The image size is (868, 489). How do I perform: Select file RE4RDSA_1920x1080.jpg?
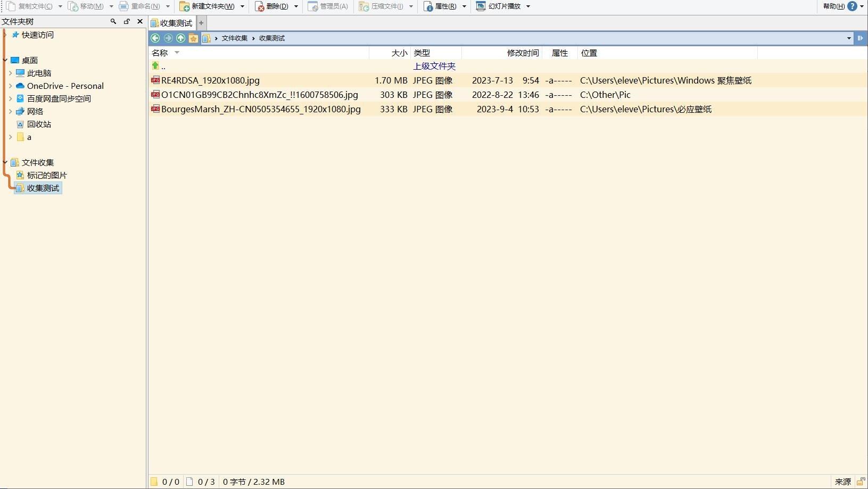pos(210,80)
